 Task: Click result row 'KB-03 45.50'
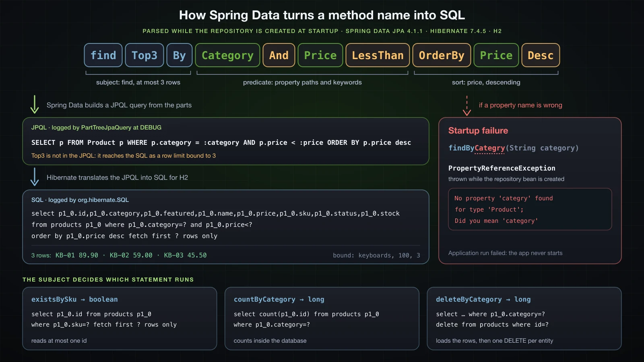coord(185,255)
